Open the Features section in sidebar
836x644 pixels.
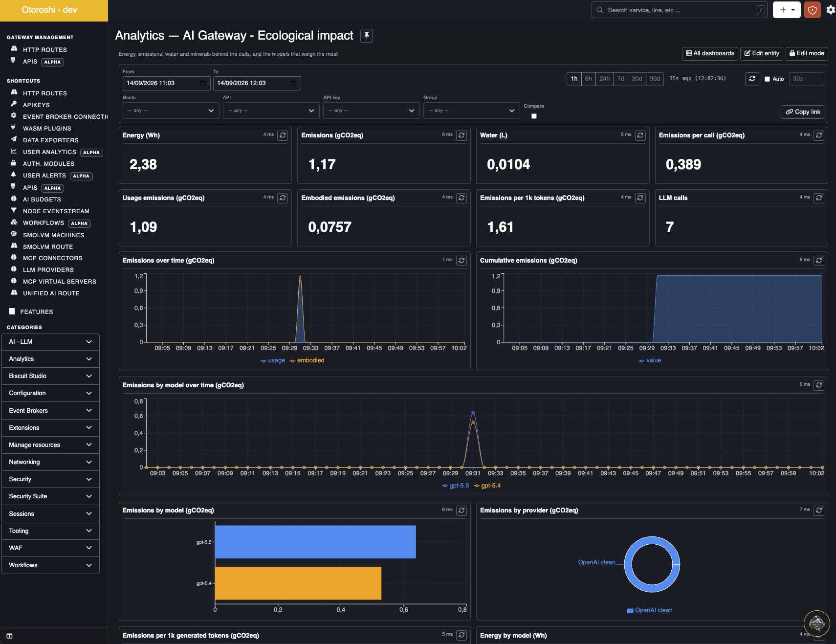(37, 312)
